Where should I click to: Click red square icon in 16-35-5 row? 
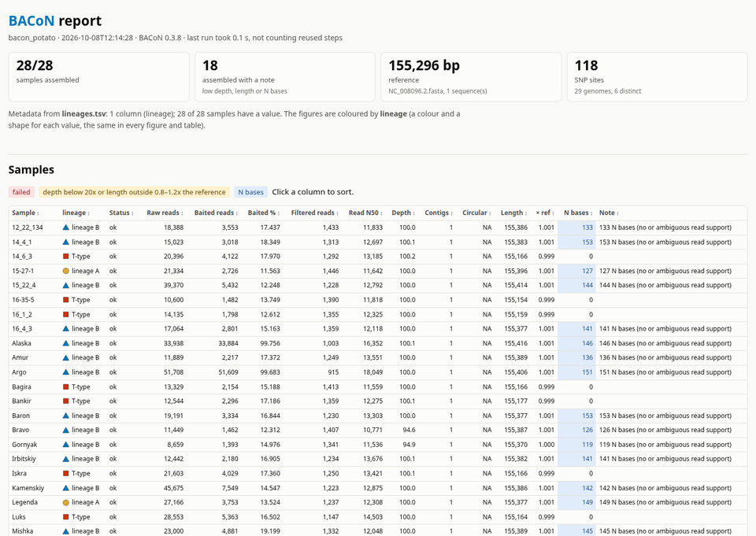(66, 300)
